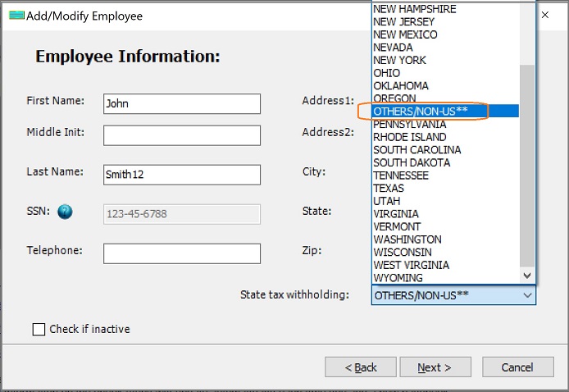Go back using the Back button
Viewport: 569px width, 392px height.
(360, 367)
